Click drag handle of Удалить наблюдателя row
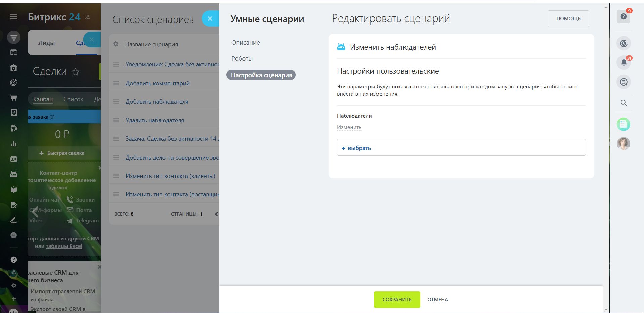644x313 pixels. [x=116, y=120]
